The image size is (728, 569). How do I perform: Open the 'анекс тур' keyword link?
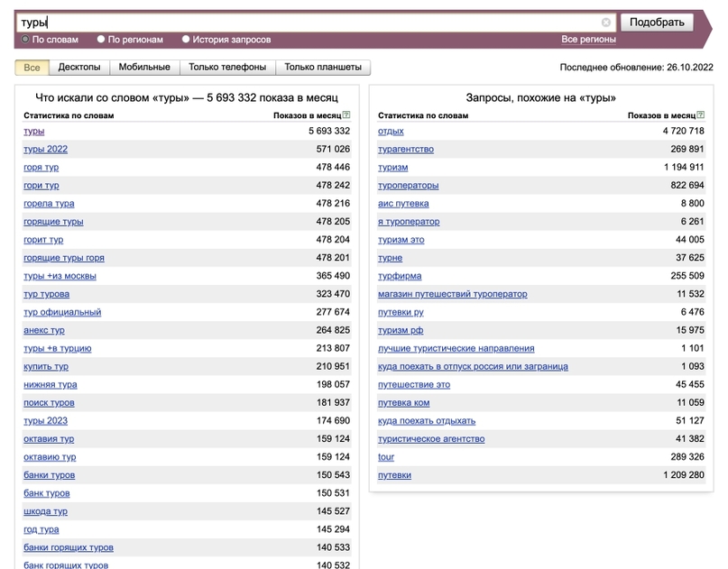[44, 330]
